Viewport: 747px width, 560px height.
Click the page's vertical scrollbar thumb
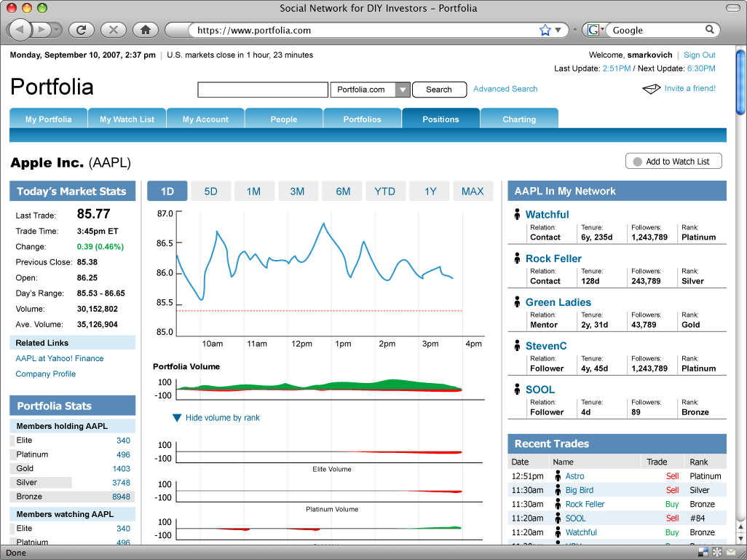tap(740, 84)
